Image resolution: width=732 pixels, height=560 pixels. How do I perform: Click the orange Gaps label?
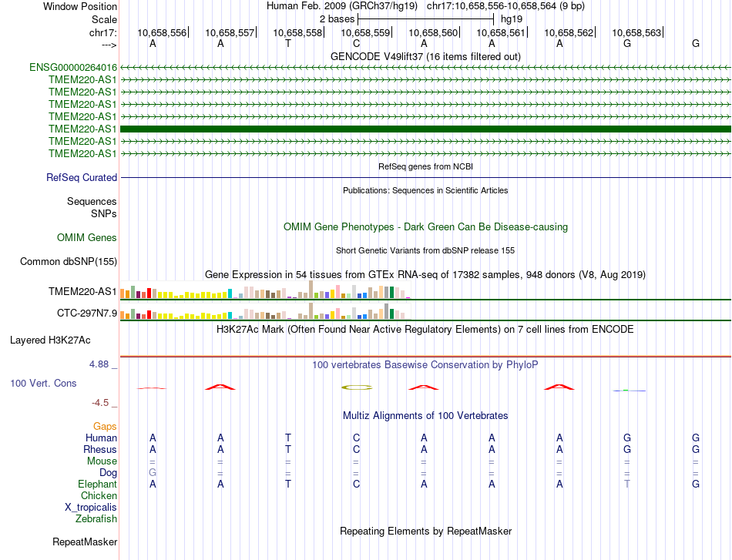click(105, 426)
